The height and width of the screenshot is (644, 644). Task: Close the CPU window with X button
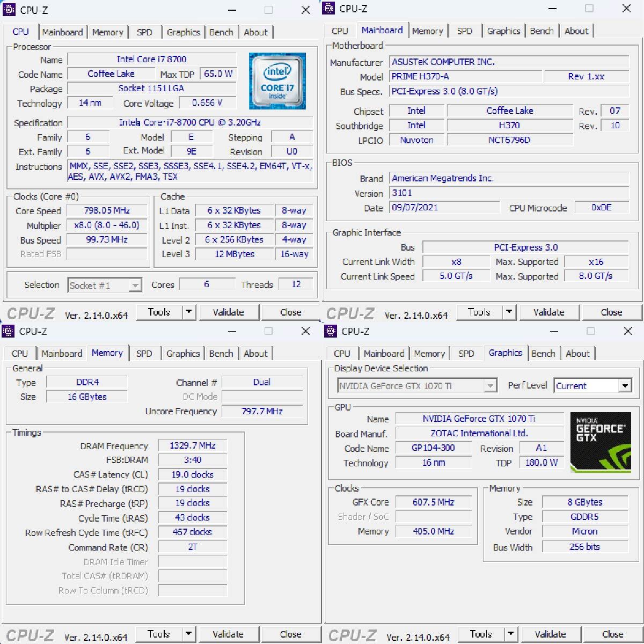coord(305,10)
